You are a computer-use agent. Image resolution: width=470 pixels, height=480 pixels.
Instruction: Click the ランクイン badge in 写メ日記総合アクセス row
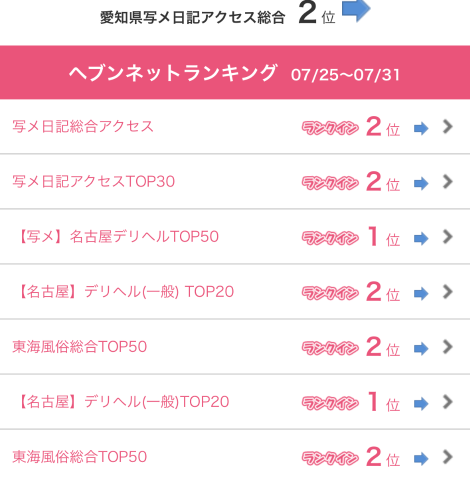[330, 128]
